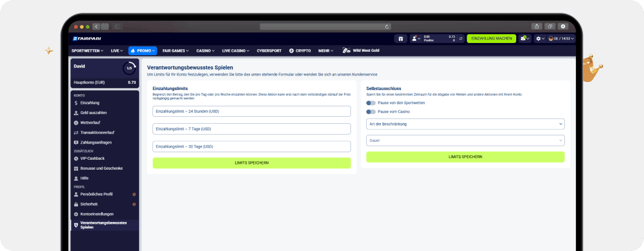Image resolution: width=644 pixels, height=251 pixels.
Task: Open the Dauer dropdown
Action: pyautogui.click(x=466, y=141)
